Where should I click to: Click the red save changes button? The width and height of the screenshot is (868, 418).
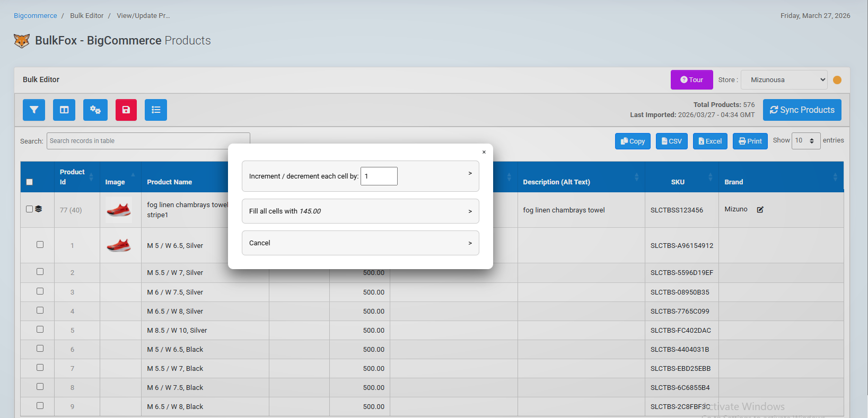pos(126,110)
